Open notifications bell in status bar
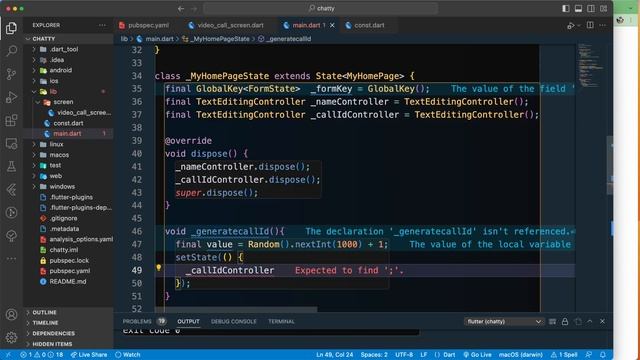 [603, 355]
